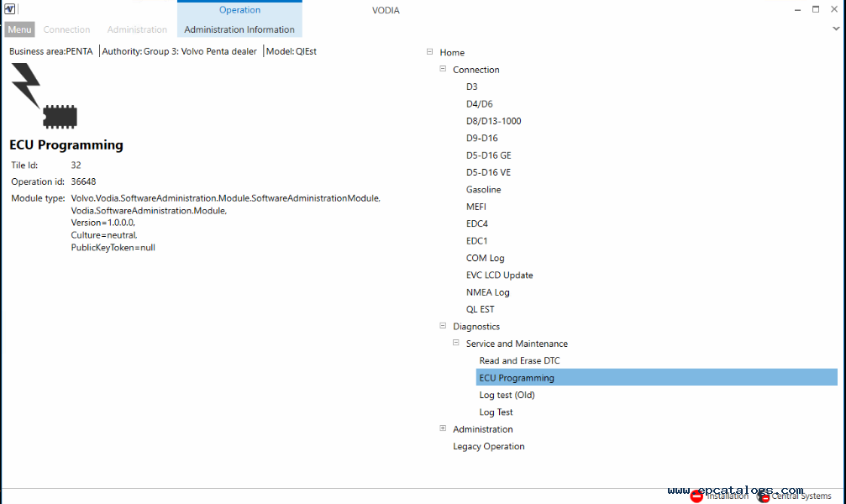Click the PublicKeyToken=null text

point(113,248)
